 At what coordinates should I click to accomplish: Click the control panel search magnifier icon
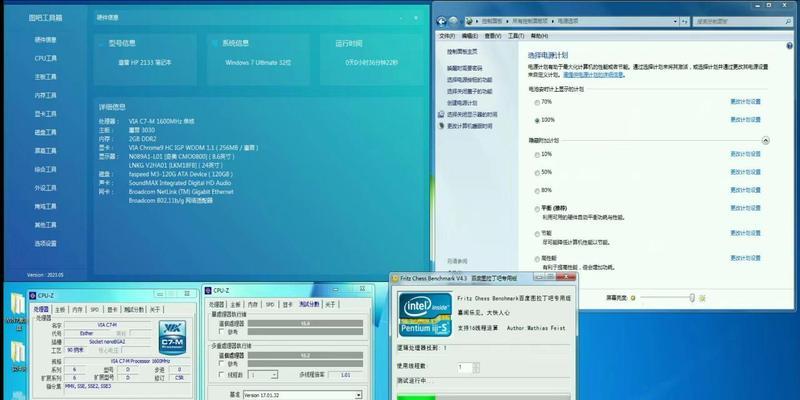tap(787, 21)
